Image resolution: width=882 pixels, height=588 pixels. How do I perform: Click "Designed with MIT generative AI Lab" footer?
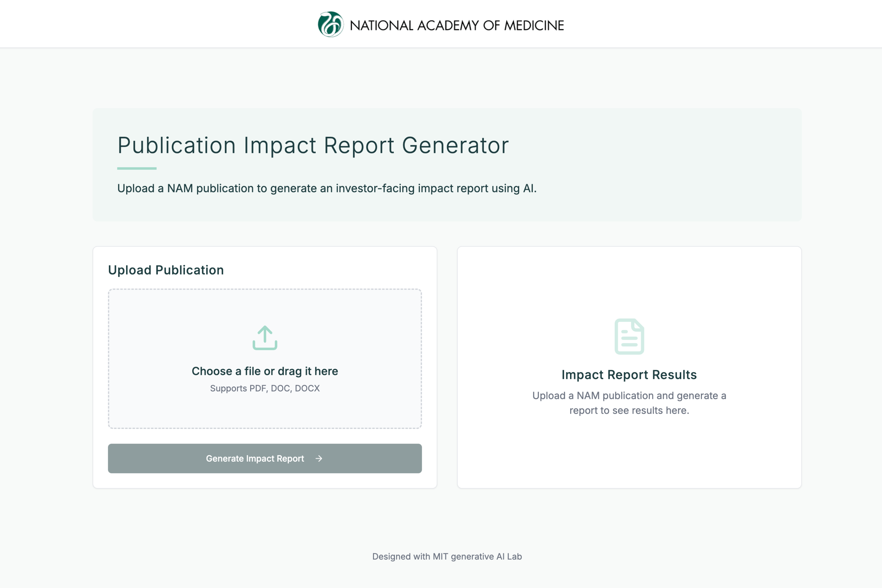[x=447, y=556]
